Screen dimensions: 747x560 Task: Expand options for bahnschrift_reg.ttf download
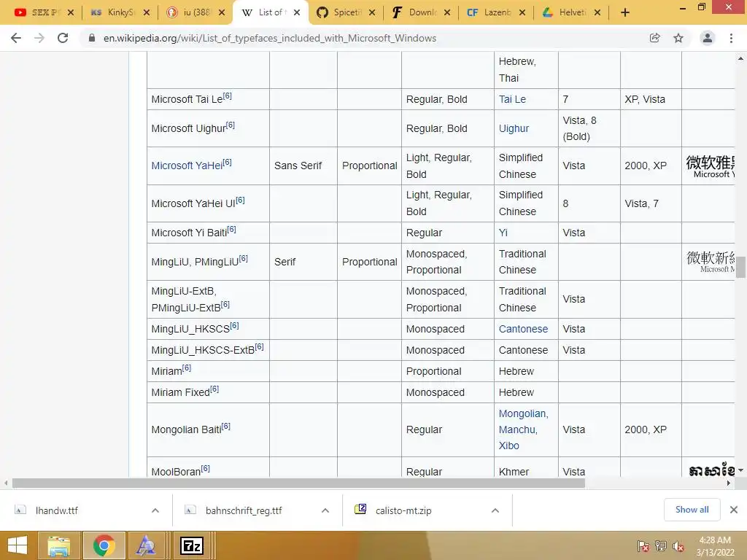point(325,510)
